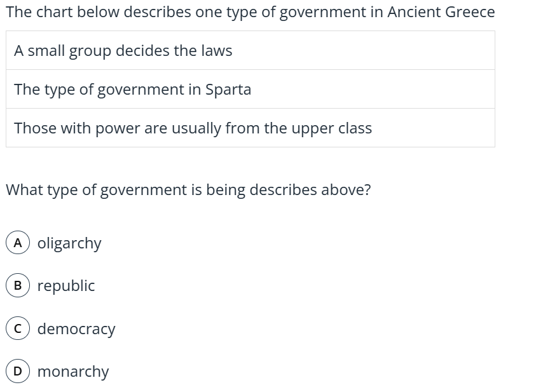The width and height of the screenshot is (543, 392).
Task: Click the republic answer text
Action: [66, 286]
